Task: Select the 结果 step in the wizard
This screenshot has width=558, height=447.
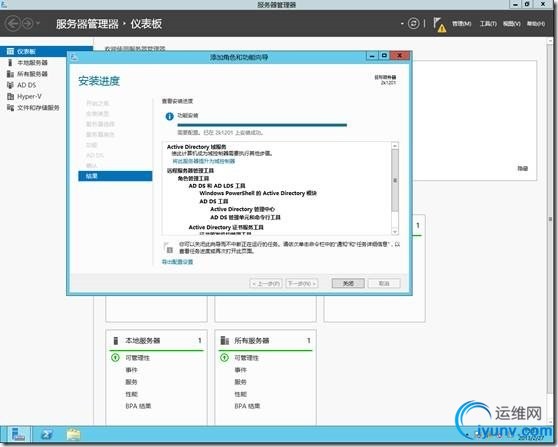Action: click(x=115, y=176)
